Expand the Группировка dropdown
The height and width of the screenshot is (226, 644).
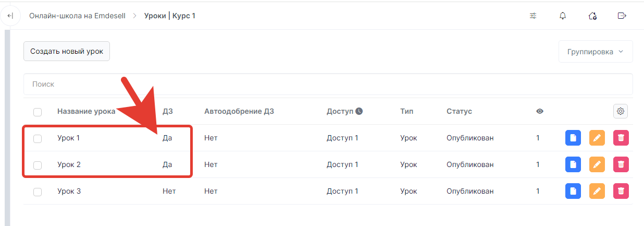596,52
